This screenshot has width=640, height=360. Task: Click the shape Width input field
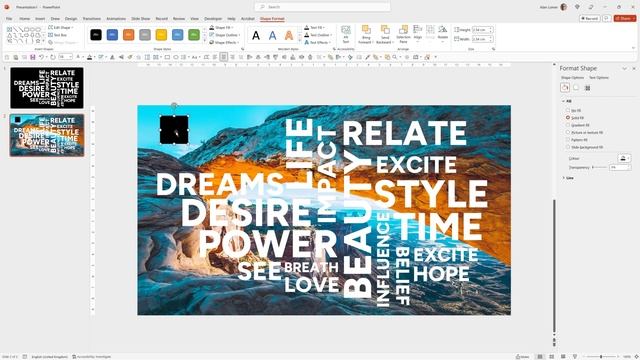[482, 39]
